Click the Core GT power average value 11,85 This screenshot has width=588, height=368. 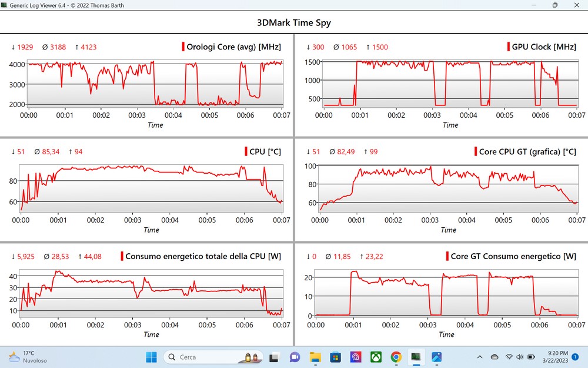point(342,257)
